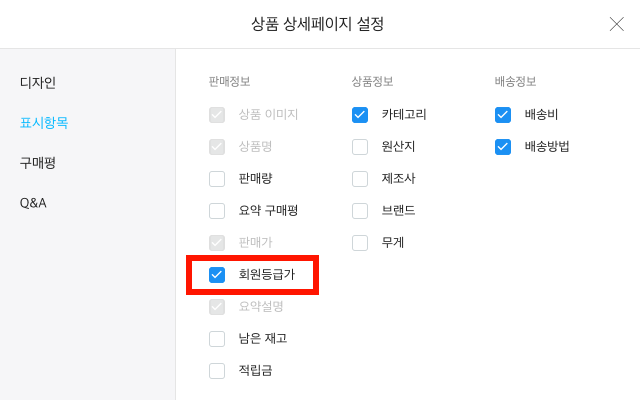Image resolution: width=640 pixels, height=400 pixels.
Task: Disable the 배송방법 checkbox
Action: click(x=503, y=146)
